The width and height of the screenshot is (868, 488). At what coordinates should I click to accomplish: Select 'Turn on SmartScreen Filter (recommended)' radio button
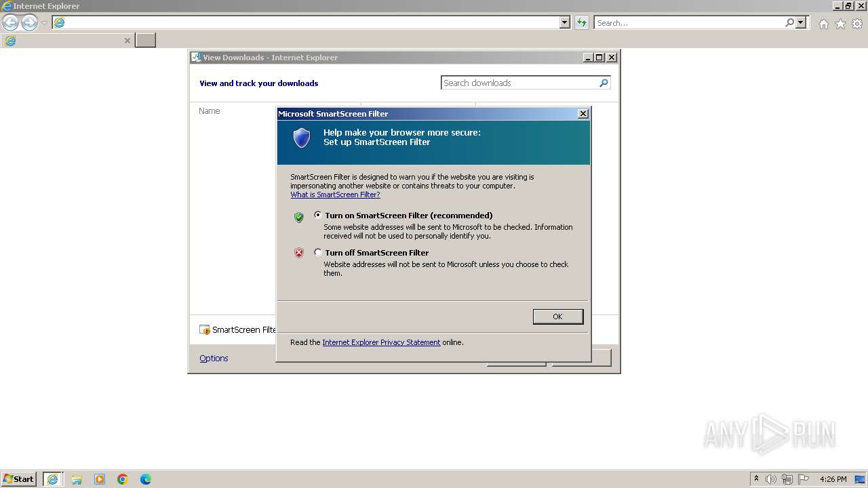tap(317, 215)
